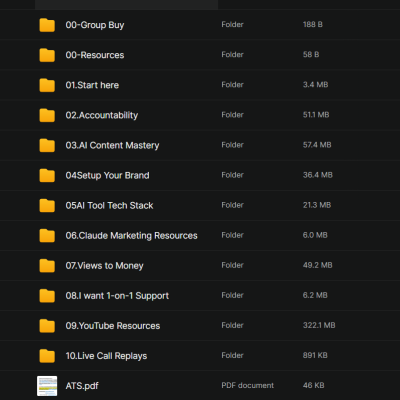This screenshot has height=400, width=400.
Task: Click the 'PDF document' type label
Action: click(248, 385)
